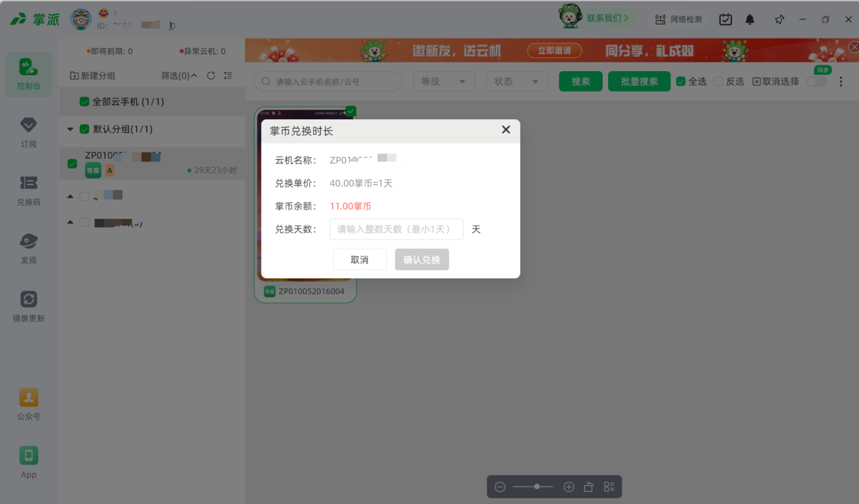Click the 掌派 logo
Viewport: 859px width, 504px height.
(35, 19)
